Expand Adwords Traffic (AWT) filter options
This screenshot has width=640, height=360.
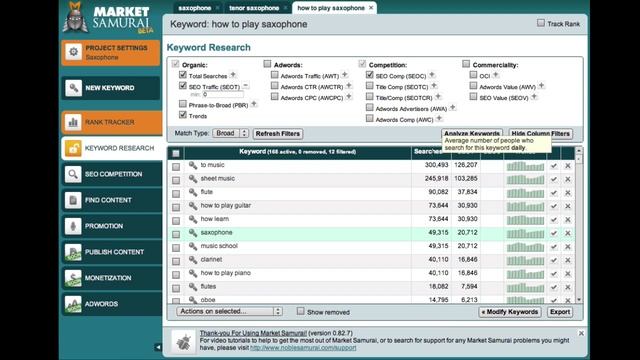coord(345,75)
